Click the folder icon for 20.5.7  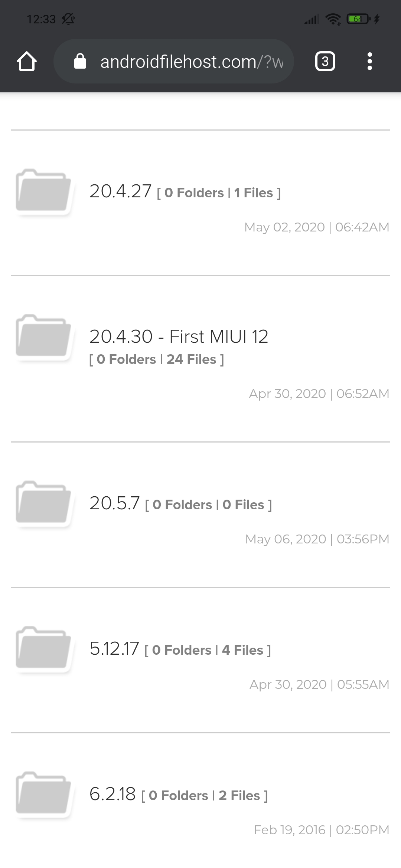click(x=43, y=503)
